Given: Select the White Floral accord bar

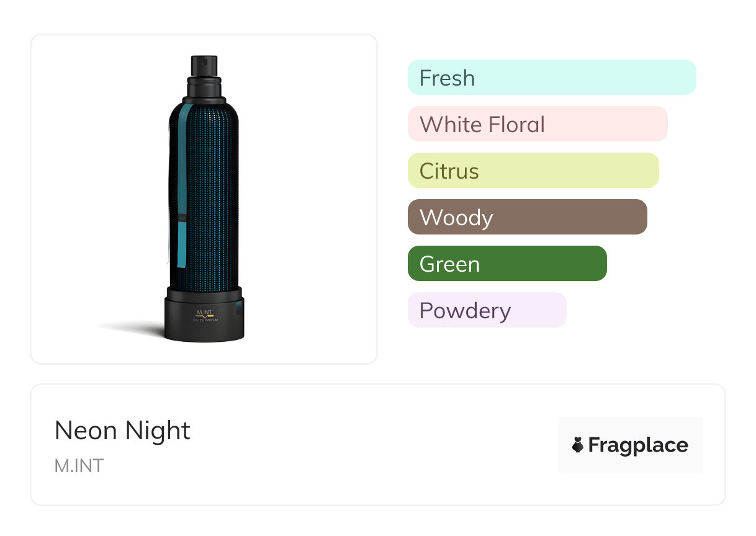Looking at the screenshot, I should (538, 124).
